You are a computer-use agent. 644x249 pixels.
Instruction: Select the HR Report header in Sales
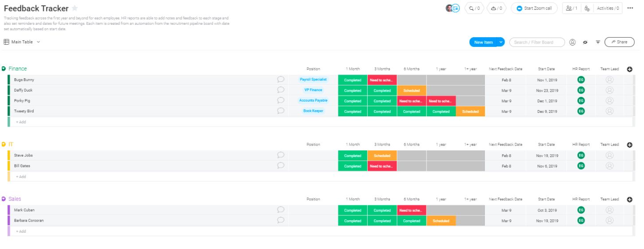point(581,199)
